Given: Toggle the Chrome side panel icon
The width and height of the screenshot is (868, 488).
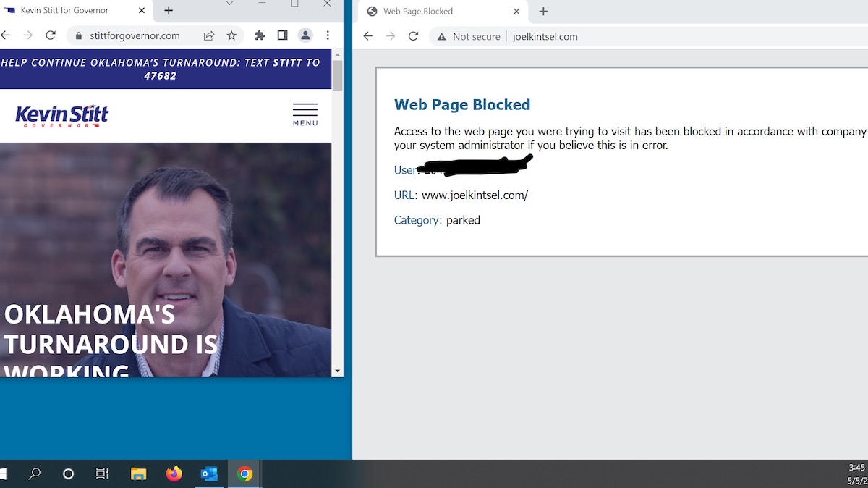Looking at the screenshot, I should click(x=282, y=35).
